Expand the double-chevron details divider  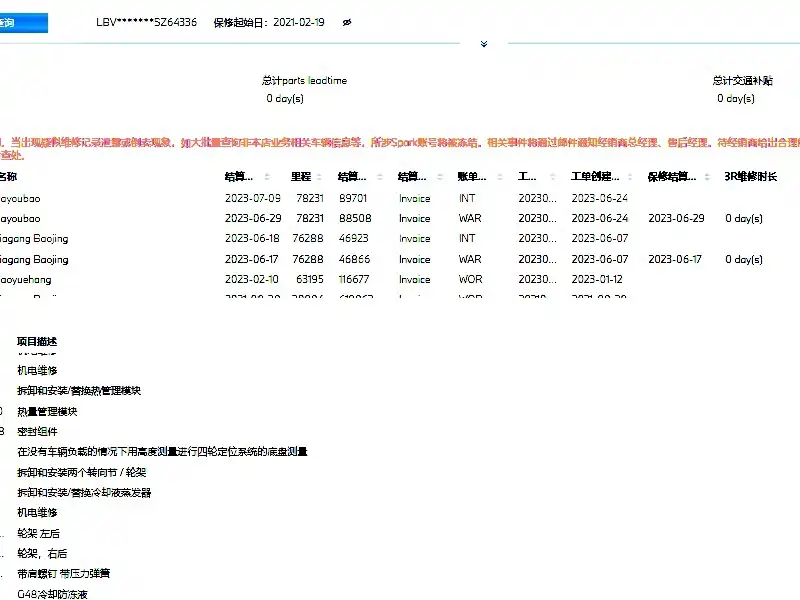click(x=484, y=44)
